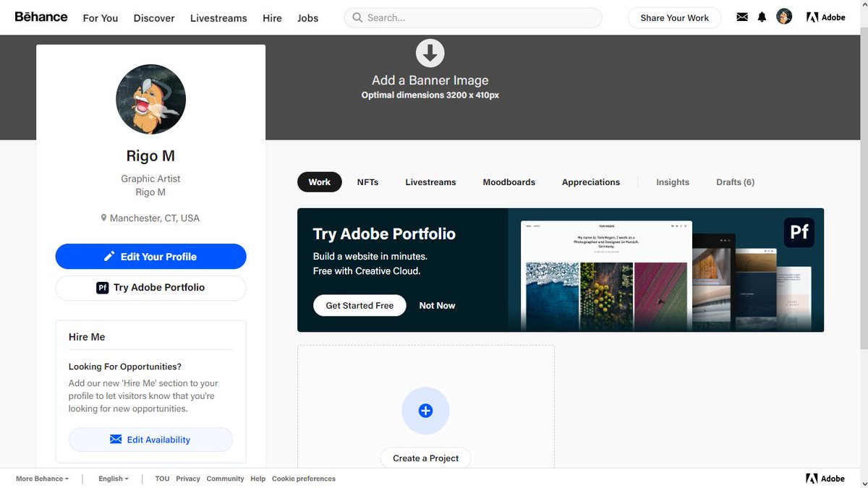Dismiss banner with Not Now
This screenshot has height=488, width=868.
[x=438, y=306]
